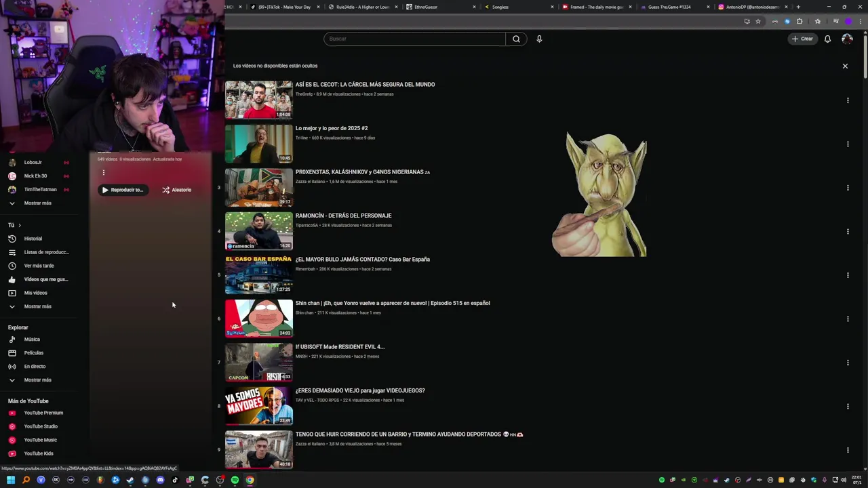Click the Chrome profile avatar in toolbar

point(848,21)
